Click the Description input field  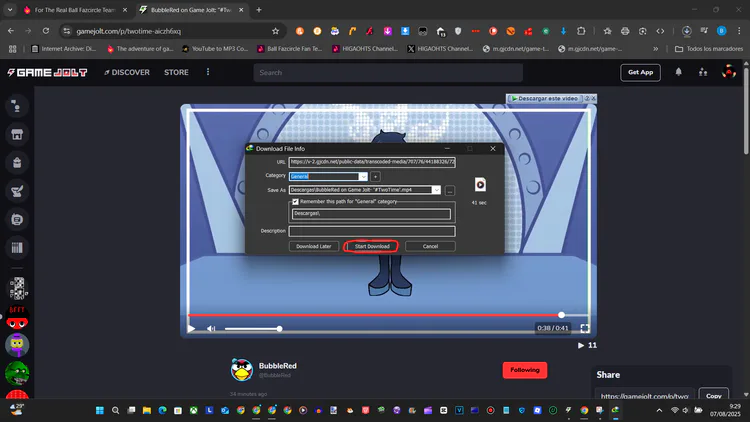coord(372,231)
